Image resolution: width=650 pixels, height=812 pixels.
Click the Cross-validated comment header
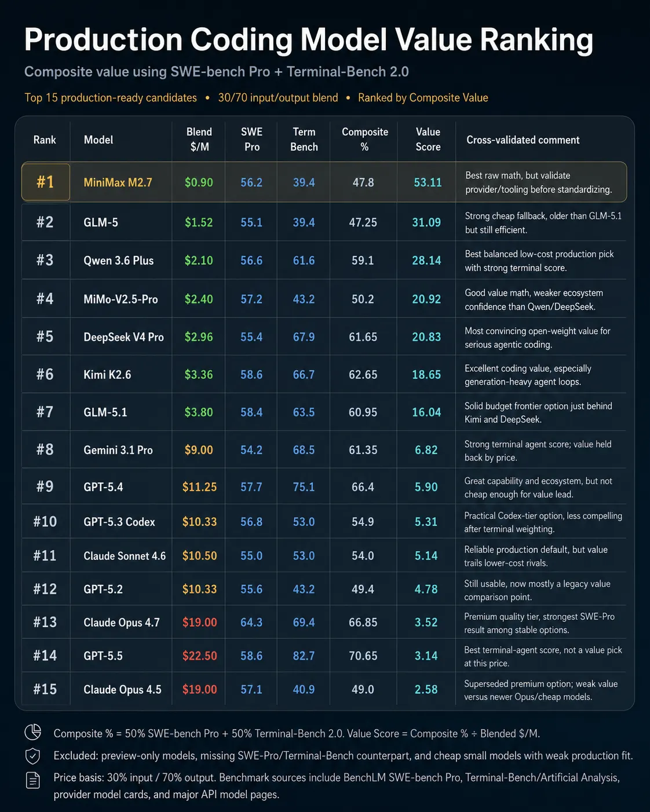523,140
